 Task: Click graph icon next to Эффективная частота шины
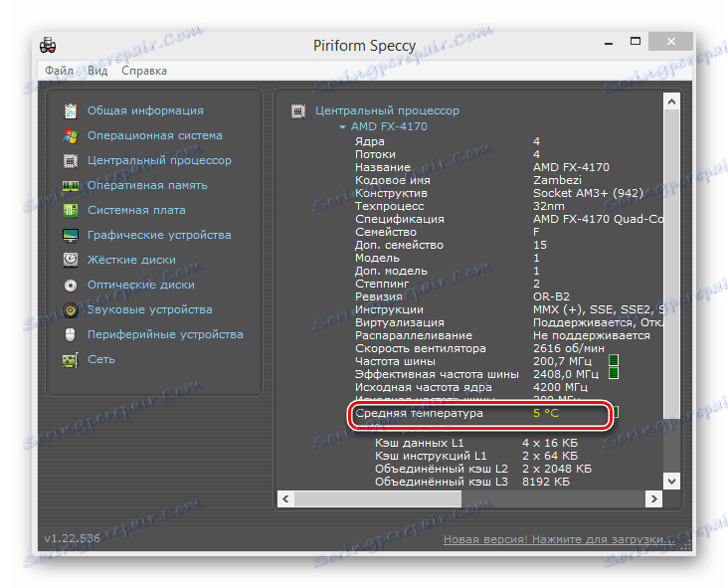coord(614,374)
